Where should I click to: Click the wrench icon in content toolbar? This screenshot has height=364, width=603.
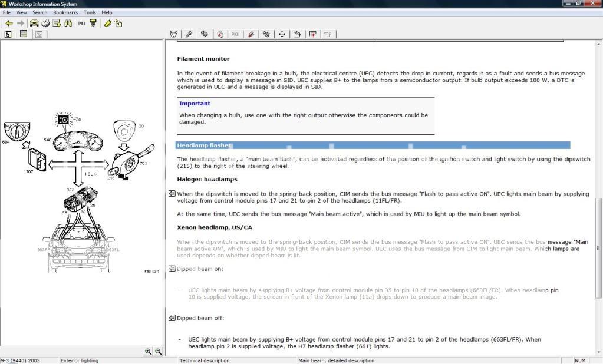(x=189, y=34)
